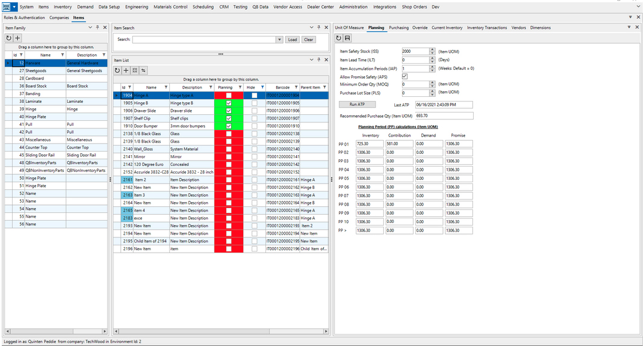
Task: Filter the Parent Item column
Action: pyautogui.click(x=324, y=87)
